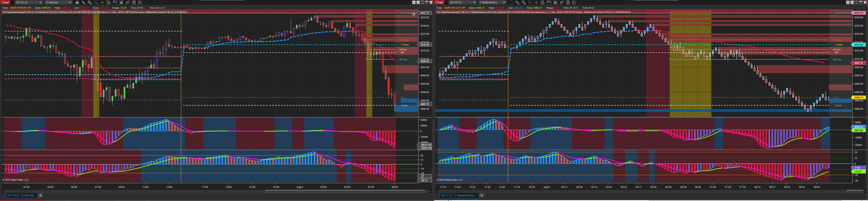
Task: Click the Open 4485.25 readout in BetterRenko chart
Action: click(x=477, y=8)
